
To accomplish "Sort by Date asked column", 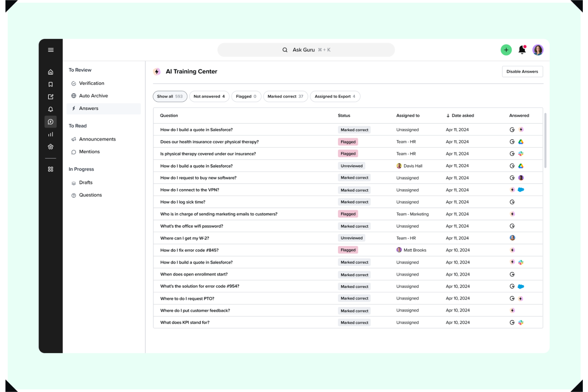I will [x=460, y=116].
